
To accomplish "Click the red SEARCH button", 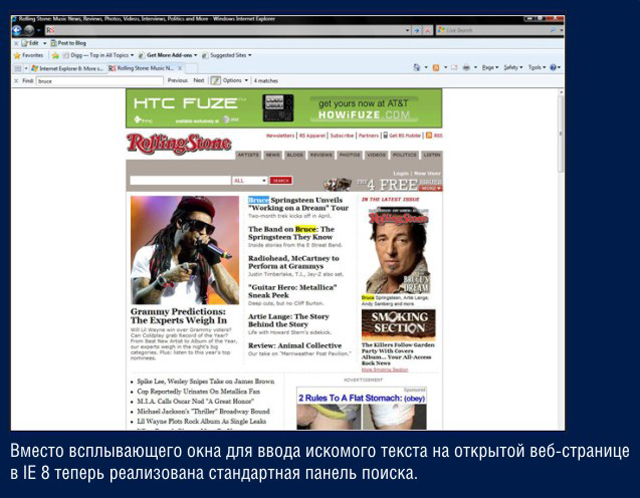I will tap(281, 180).
